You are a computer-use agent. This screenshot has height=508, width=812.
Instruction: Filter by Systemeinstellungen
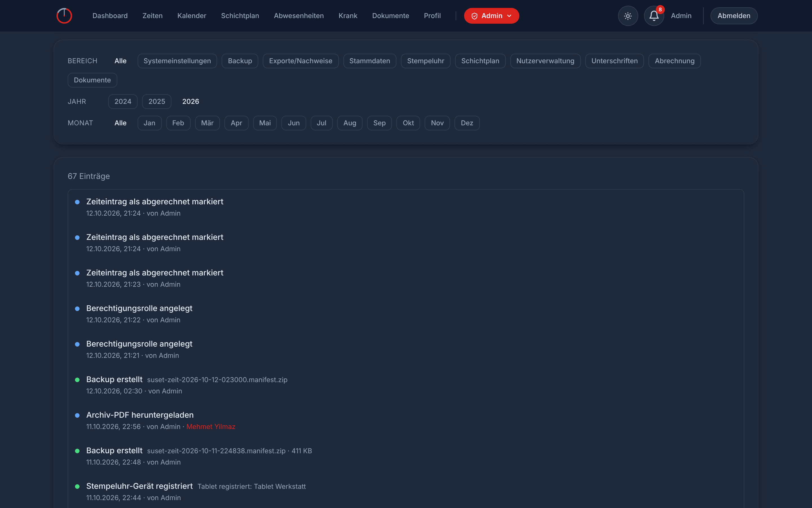pyautogui.click(x=177, y=61)
